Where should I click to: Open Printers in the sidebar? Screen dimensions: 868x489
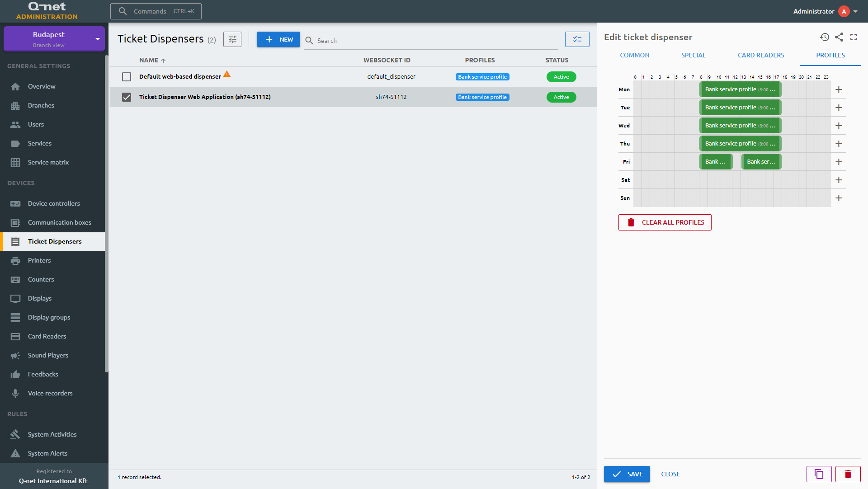coord(52,260)
